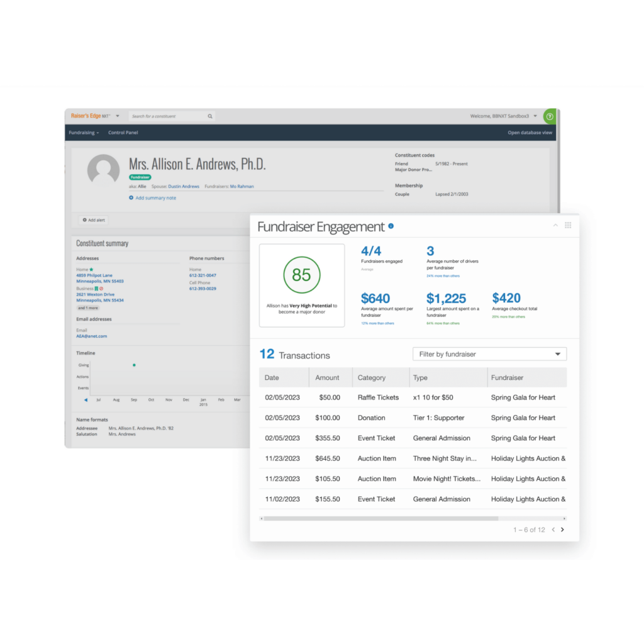
Task: Click the green star beside Home address
Action: (91, 269)
